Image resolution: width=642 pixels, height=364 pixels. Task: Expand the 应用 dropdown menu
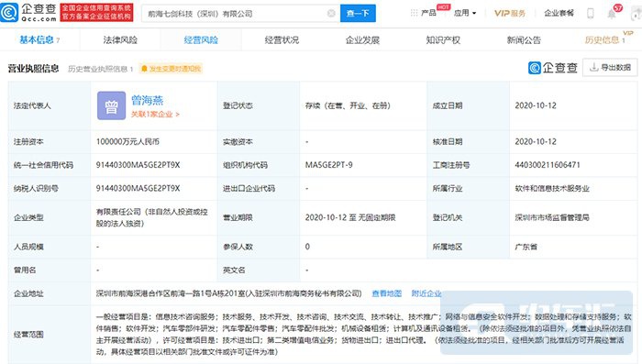click(x=465, y=13)
